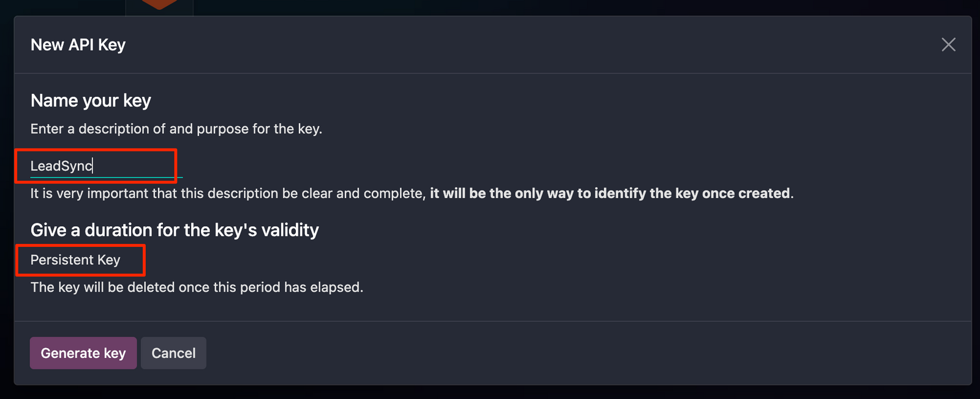
Task: Expand the key validity duration selector
Action: point(76,260)
